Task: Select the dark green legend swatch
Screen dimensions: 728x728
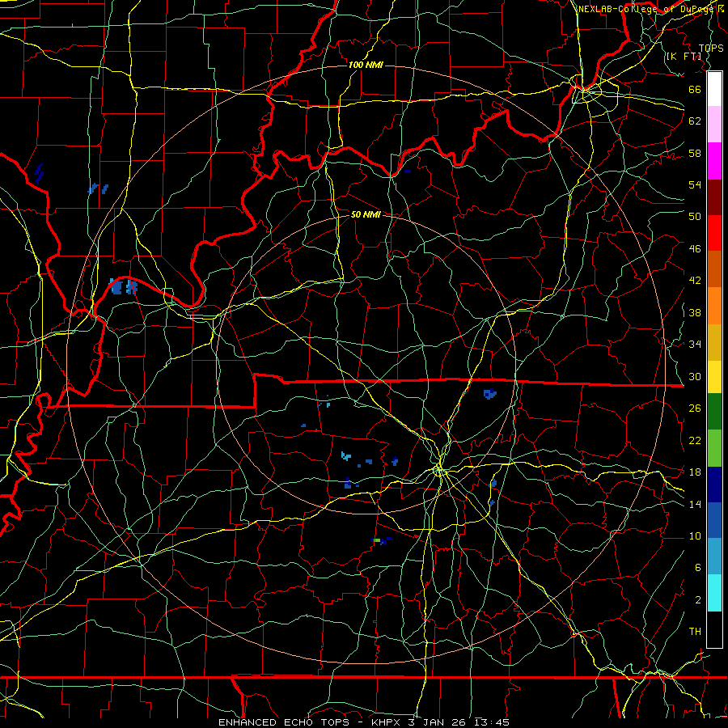Action: tap(714, 412)
